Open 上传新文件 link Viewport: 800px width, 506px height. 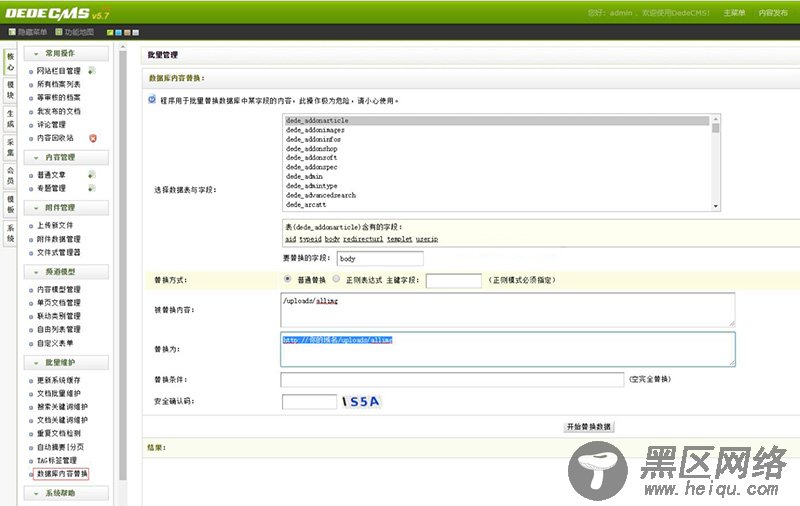pyautogui.click(x=55, y=225)
